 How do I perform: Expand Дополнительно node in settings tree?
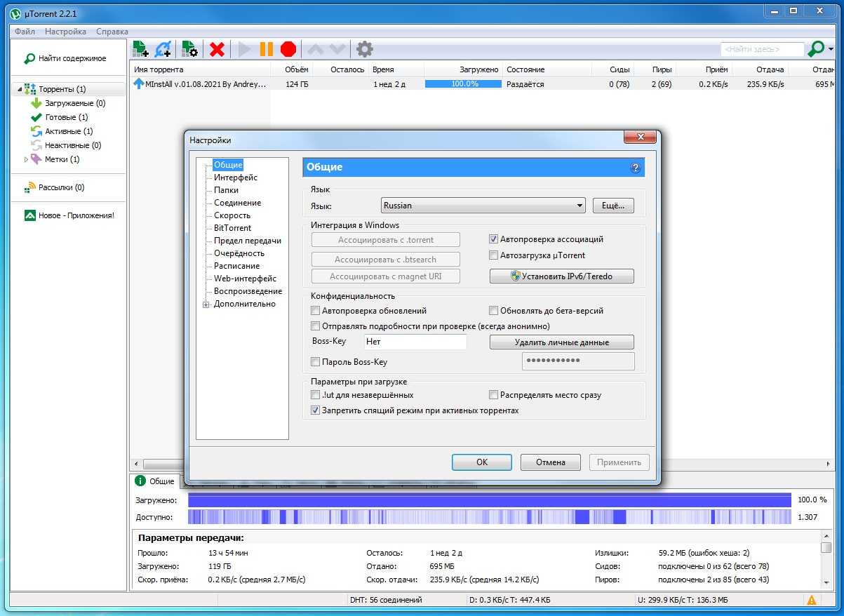(206, 304)
